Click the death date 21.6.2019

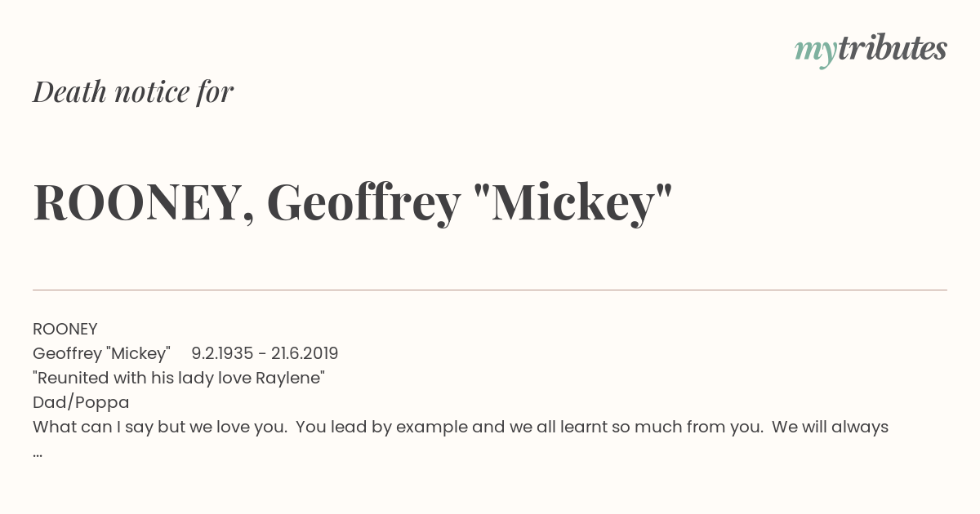tap(305, 353)
